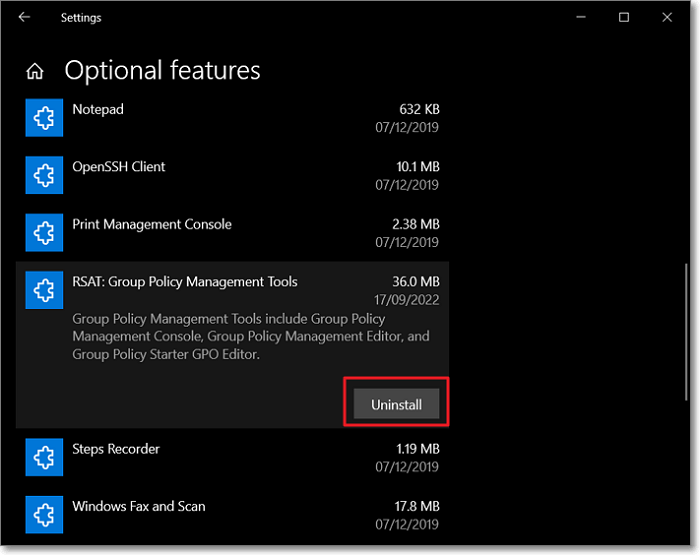
Task: Click the 10.1 MB size of OpenSSH Client
Action: [418, 167]
